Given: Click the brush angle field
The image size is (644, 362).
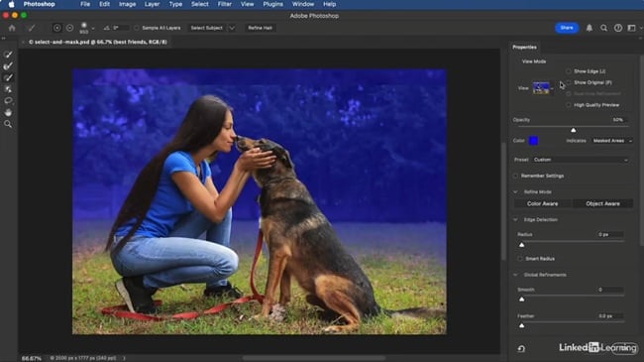Looking at the screenshot, I should [120, 28].
